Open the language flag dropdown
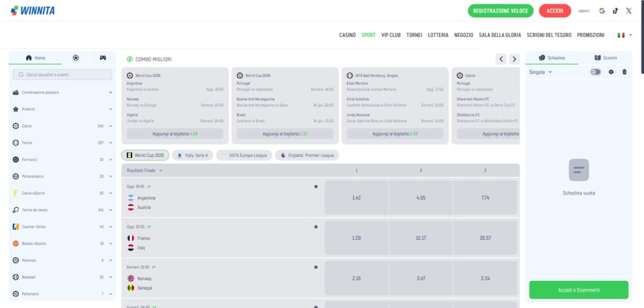 coord(625,35)
